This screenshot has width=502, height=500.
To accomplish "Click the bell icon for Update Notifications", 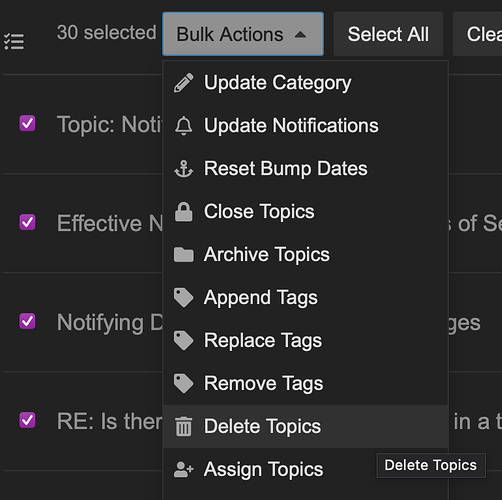I will point(184,126).
